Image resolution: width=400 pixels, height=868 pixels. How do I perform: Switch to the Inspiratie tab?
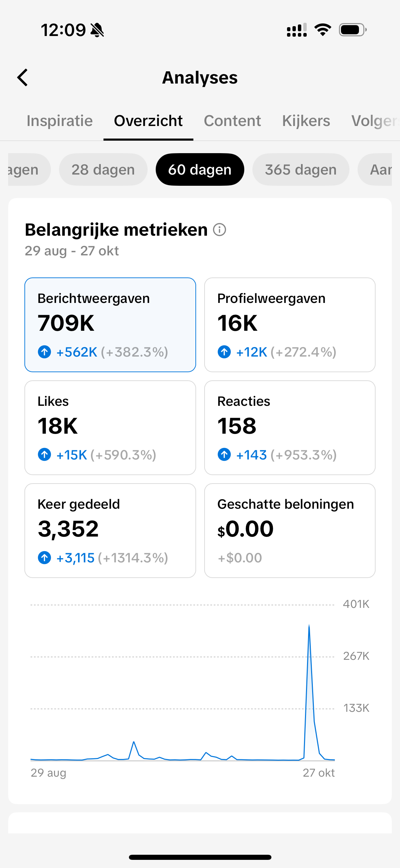60,121
